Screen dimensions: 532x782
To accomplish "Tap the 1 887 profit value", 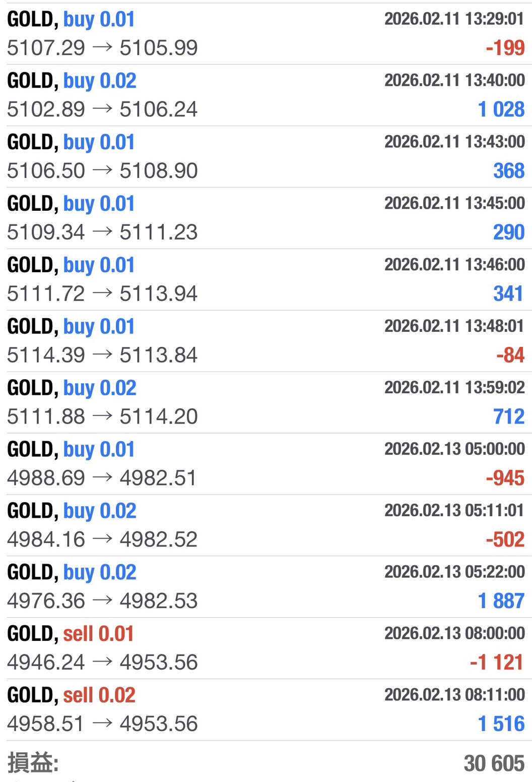I will pyautogui.click(x=501, y=601).
